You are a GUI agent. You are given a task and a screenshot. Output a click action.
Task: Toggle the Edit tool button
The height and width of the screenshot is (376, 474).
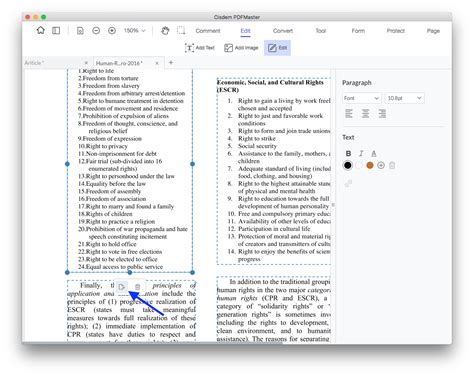tap(277, 48)
